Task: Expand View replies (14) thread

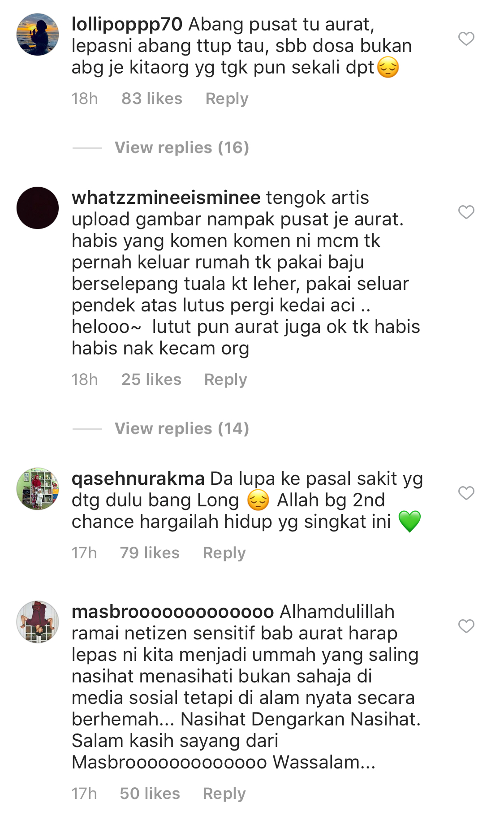Action: pyautogui.click(x=181, y=428)
